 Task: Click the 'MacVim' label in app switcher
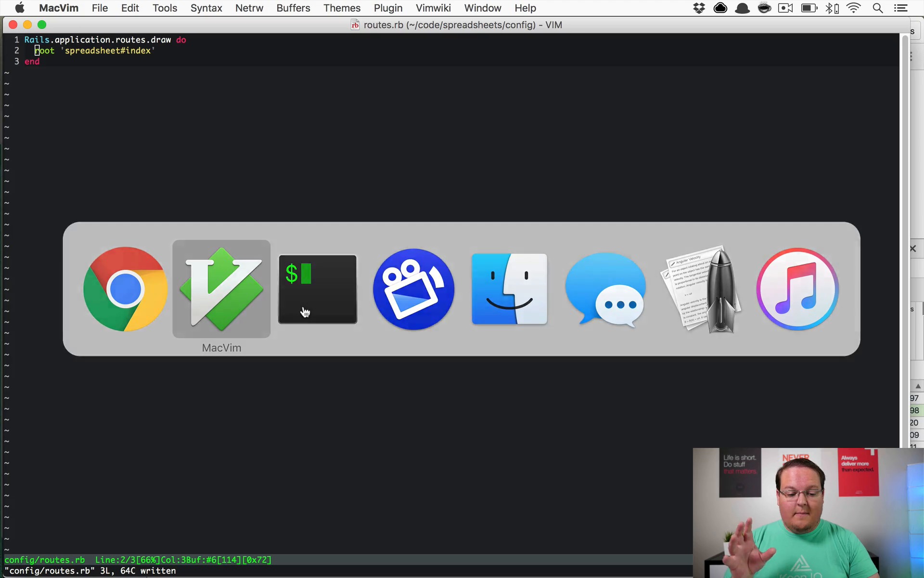pyautogui.click(x=221, y=348)
